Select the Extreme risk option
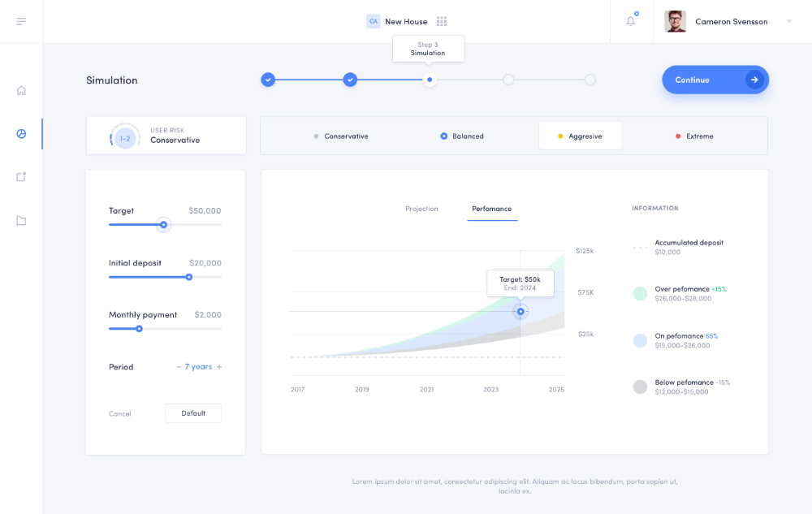 [x=694, y=136]
